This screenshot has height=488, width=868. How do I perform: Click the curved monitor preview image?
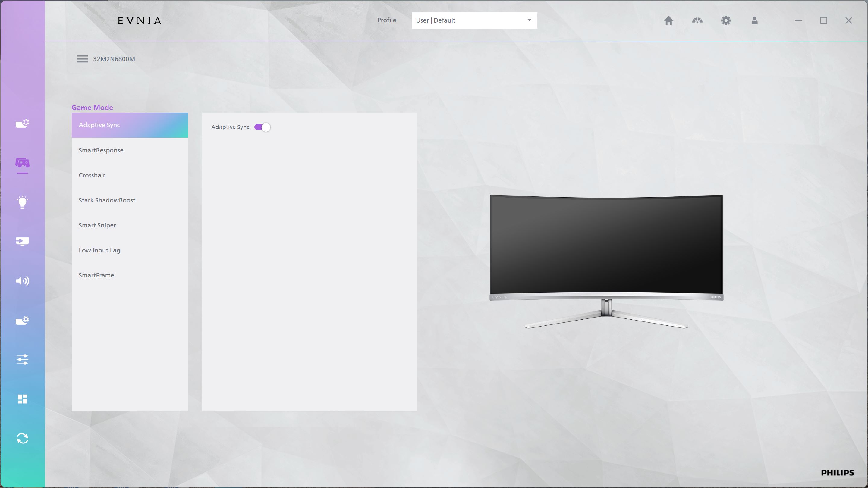tap(606, 261)
